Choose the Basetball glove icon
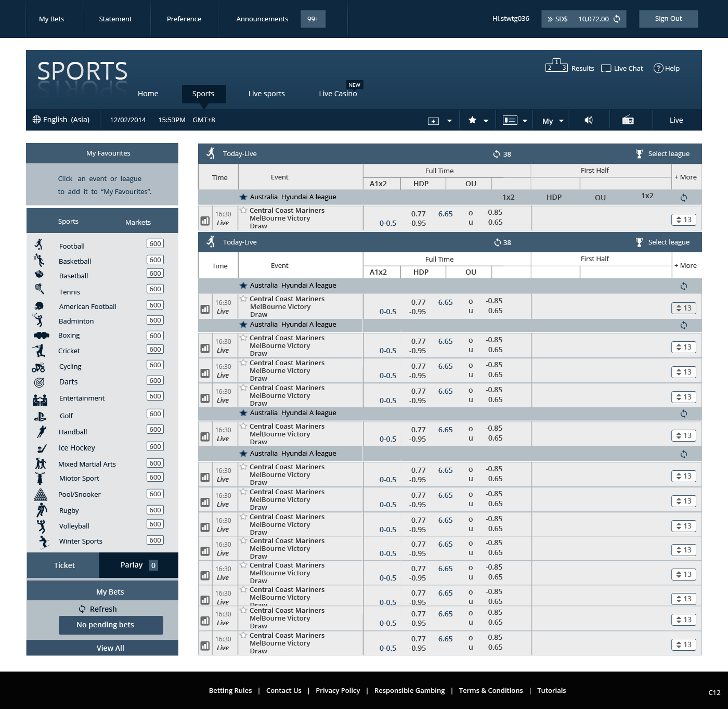This screenshot has width=728, height=709. pos(39,274)
